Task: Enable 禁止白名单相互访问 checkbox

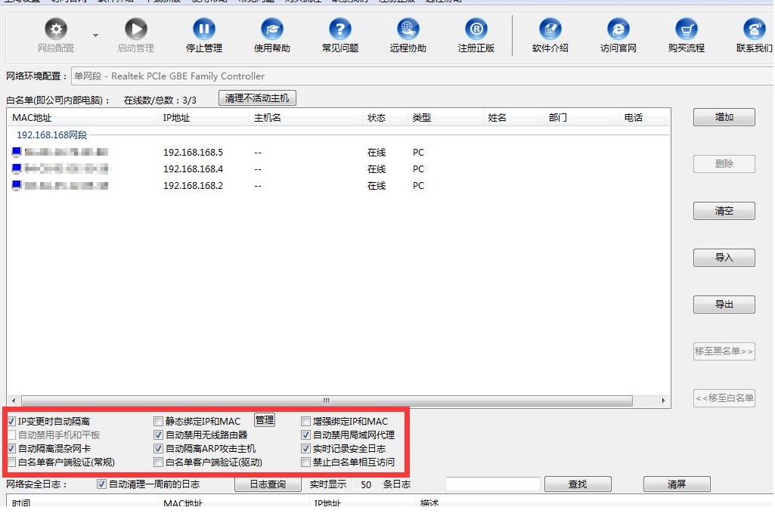Action: (306, 462)
